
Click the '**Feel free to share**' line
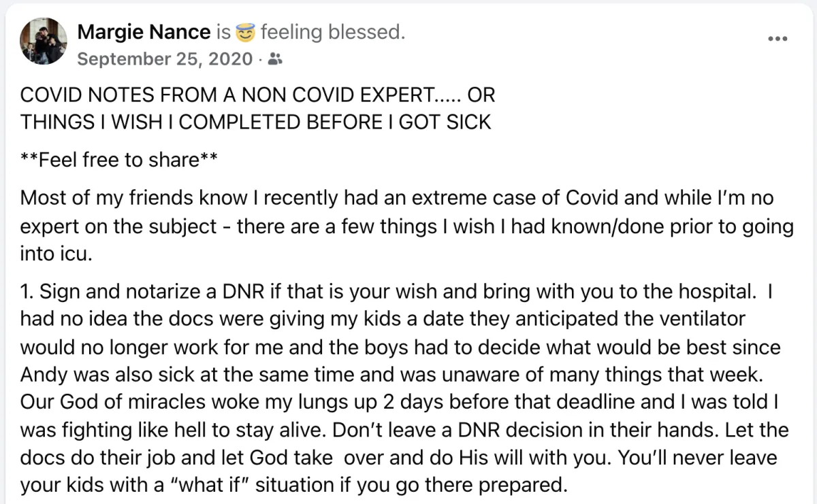[x=120, y=160]
